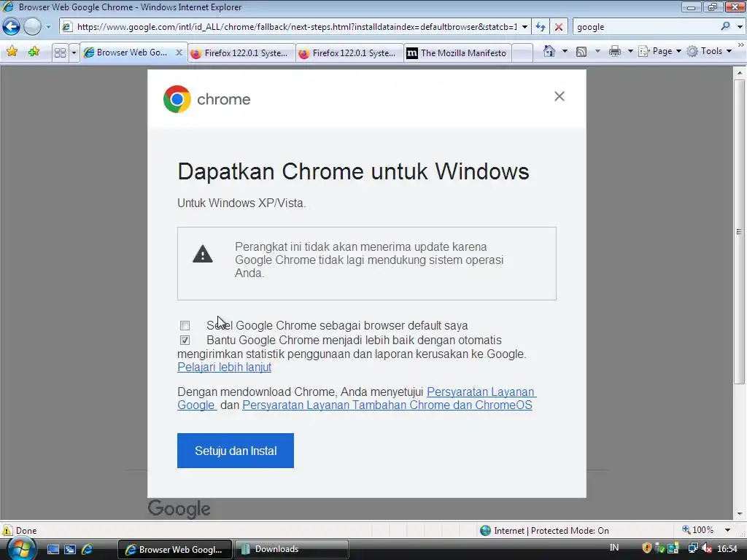This screenshot has width=747, height=560.
Task: Open the recent pages dropdown beside Forward
Action: pos(48,27)
